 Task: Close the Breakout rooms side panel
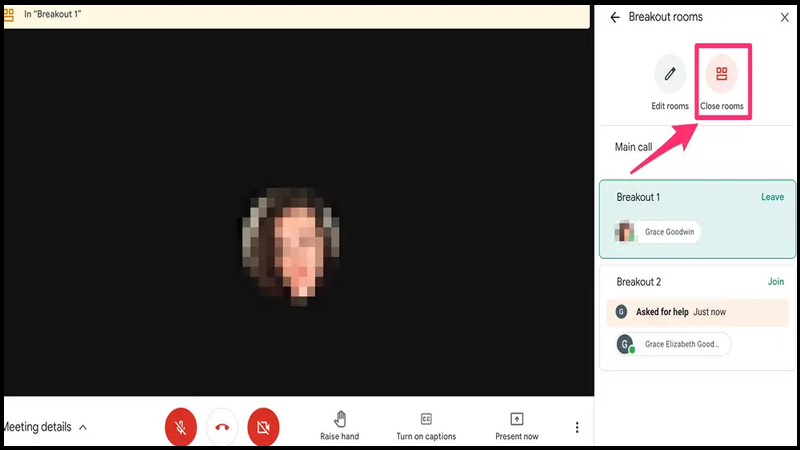coord(785,17)
